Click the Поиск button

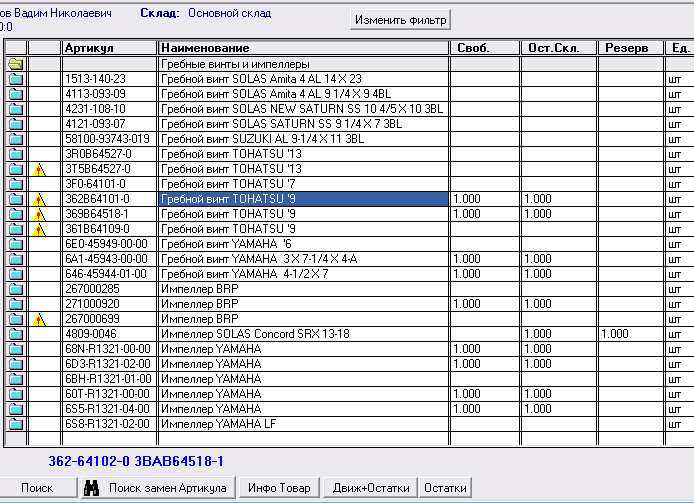(37, 488)
